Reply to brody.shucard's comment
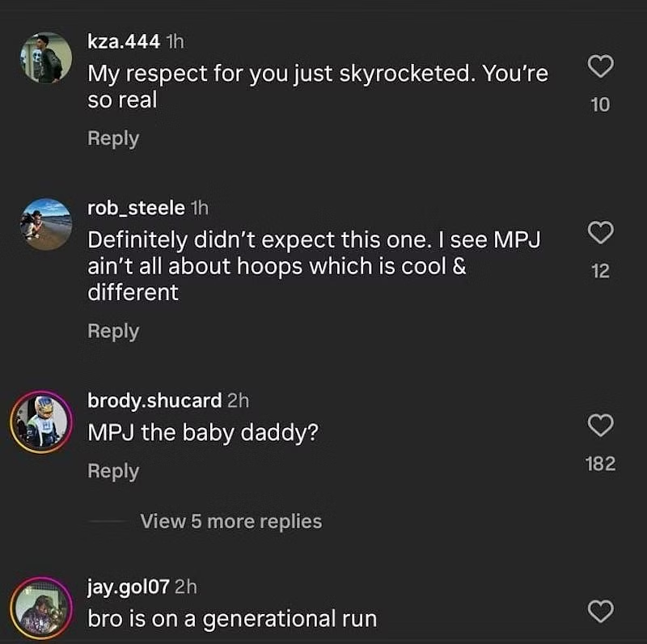This screenshot has width=647, height=644. [x=113, y=470]
